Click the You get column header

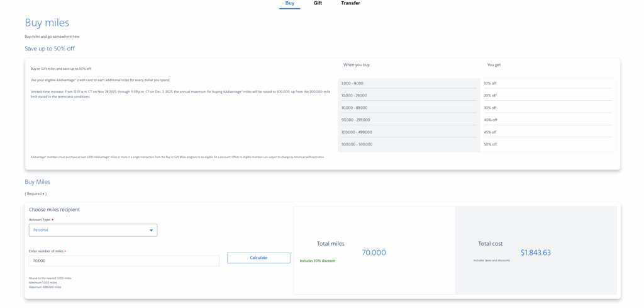[x=494, y=65]
